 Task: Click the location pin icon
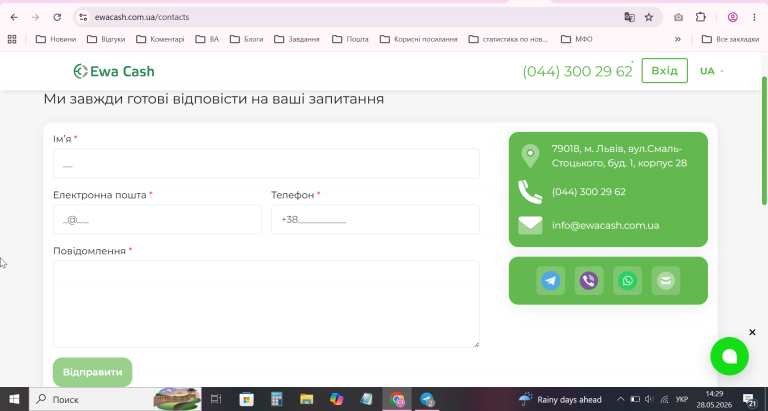click(530, 156)
